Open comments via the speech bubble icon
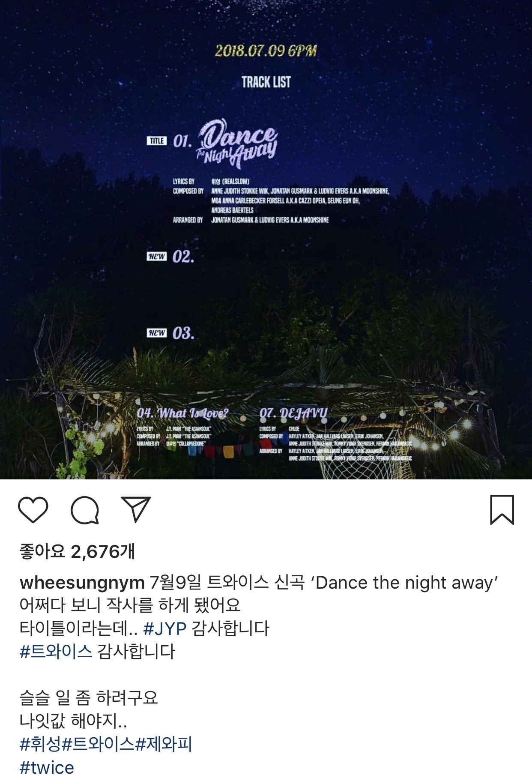Image resolution: width=532 pixels, height=781 pixels. 85,510
